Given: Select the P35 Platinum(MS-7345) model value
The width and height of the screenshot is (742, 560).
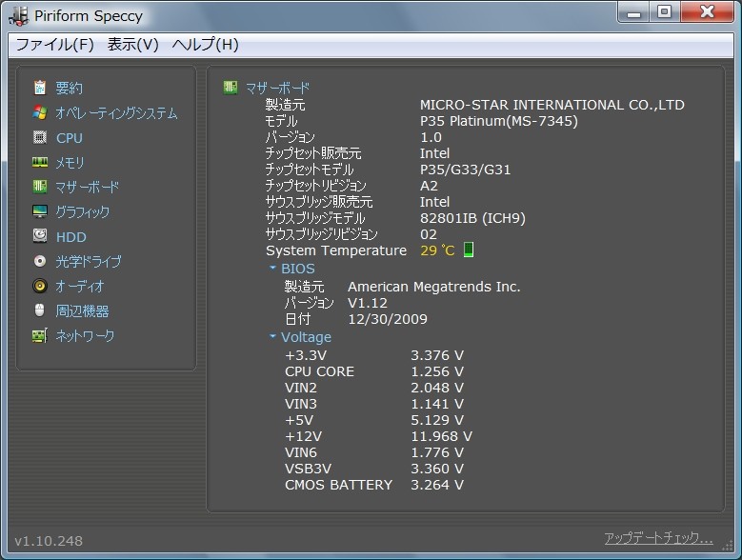Looking at the screenshot, I should point(499,121).
